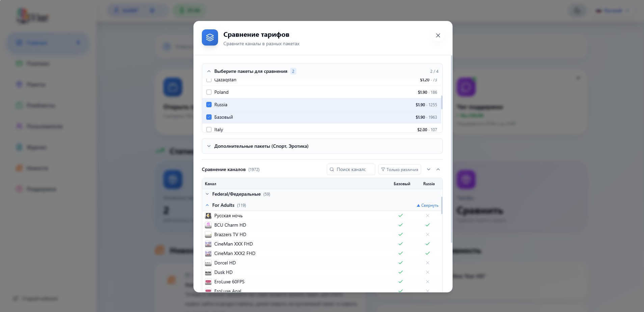Expand Дополнительные пакеты (Спорт, Эротика) section
The height and width of the screenshot is (312, 644).
click(209, 146)
